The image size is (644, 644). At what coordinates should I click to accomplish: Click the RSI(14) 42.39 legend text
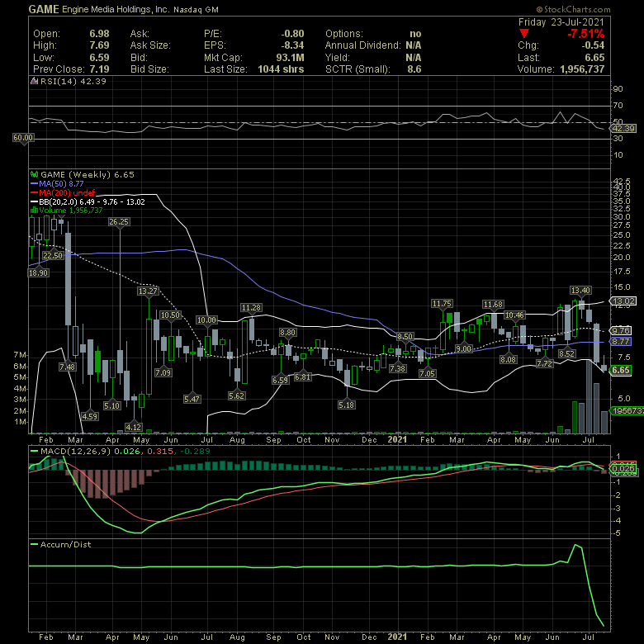pos(73,81)
